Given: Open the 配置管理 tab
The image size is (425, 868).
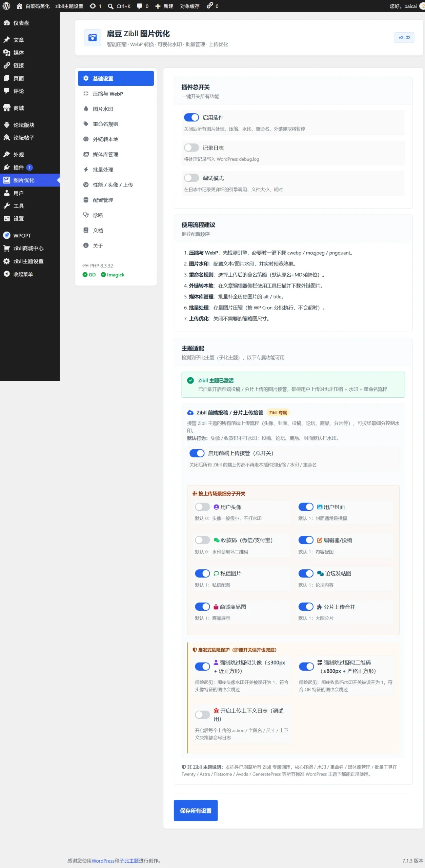Looking at the screenshot, I should click(116, 200).
